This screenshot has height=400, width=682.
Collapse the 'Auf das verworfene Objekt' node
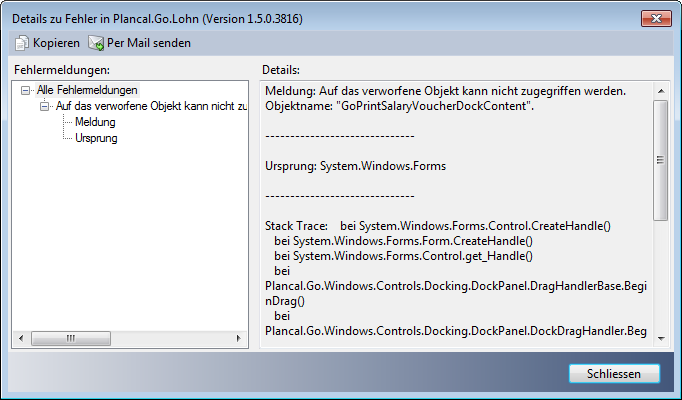[x=44, y=106]
